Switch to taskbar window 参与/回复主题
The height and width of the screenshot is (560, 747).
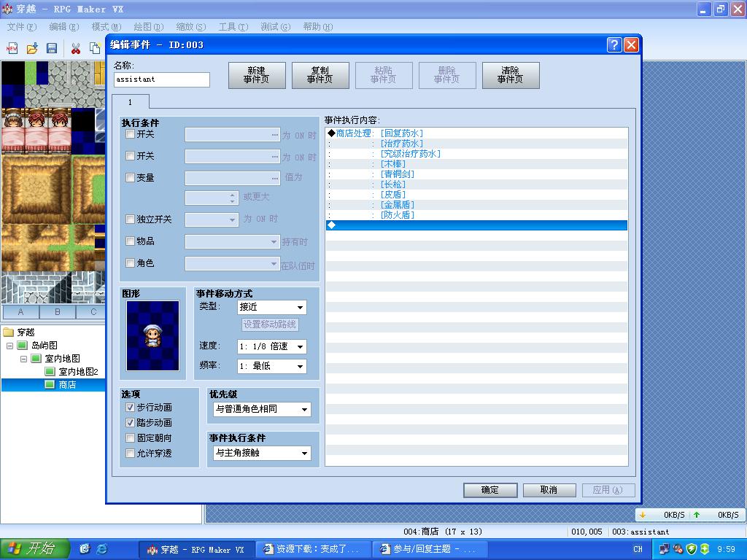429,549
